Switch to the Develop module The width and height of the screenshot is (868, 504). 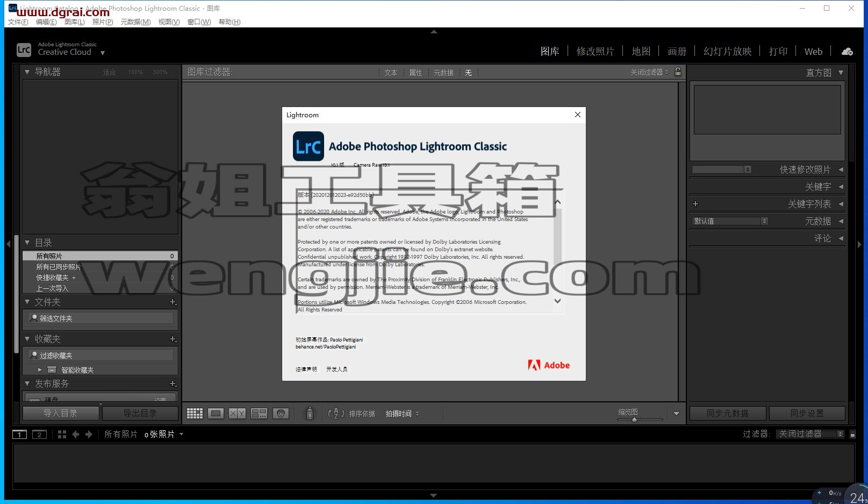pos(595,51)
